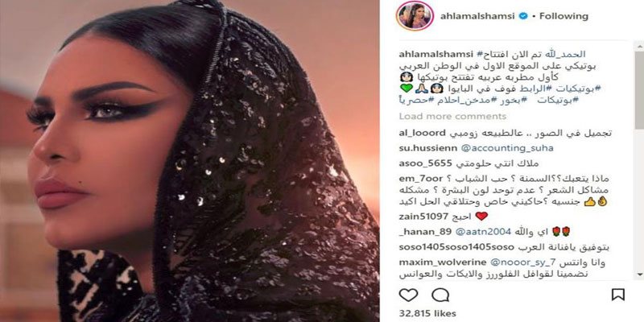Click scrollbar down arrow in comments
The width and height of the screenshot is (644, 322).
639,274
